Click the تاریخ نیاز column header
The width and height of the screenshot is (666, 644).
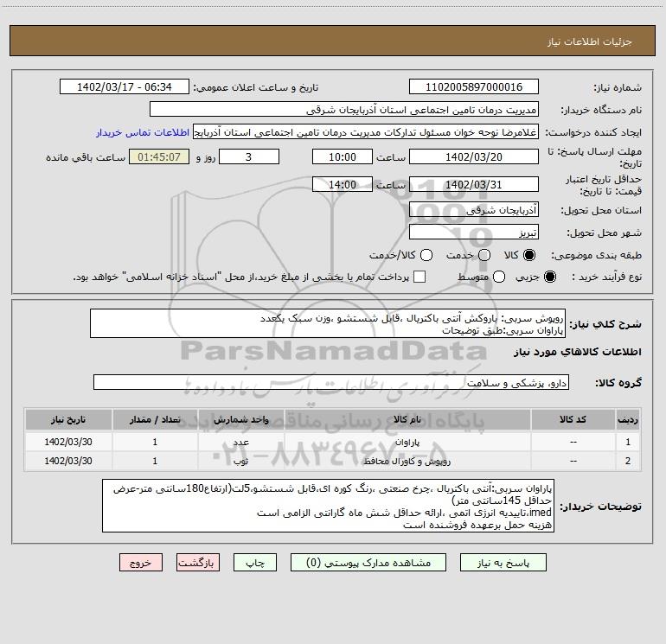pos(68,420)
